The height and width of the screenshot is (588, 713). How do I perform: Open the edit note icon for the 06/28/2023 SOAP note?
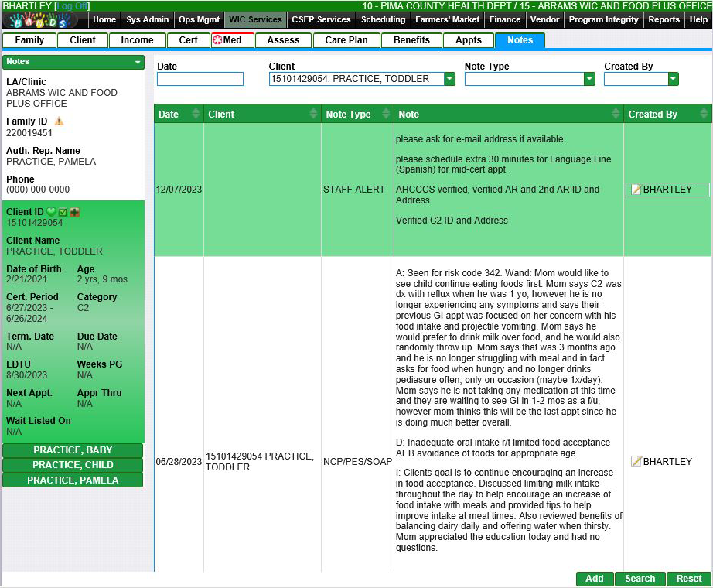click(x=636, y=462)
